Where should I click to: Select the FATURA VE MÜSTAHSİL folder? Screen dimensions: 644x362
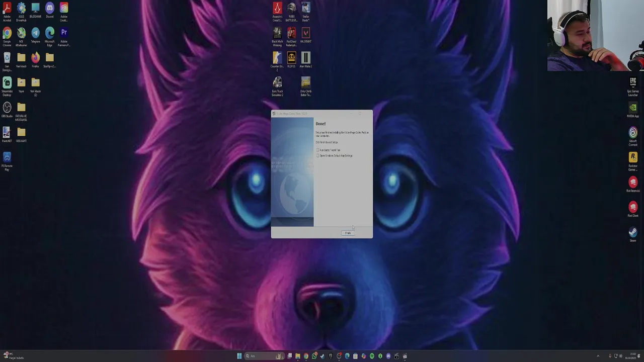pos(21,112)
